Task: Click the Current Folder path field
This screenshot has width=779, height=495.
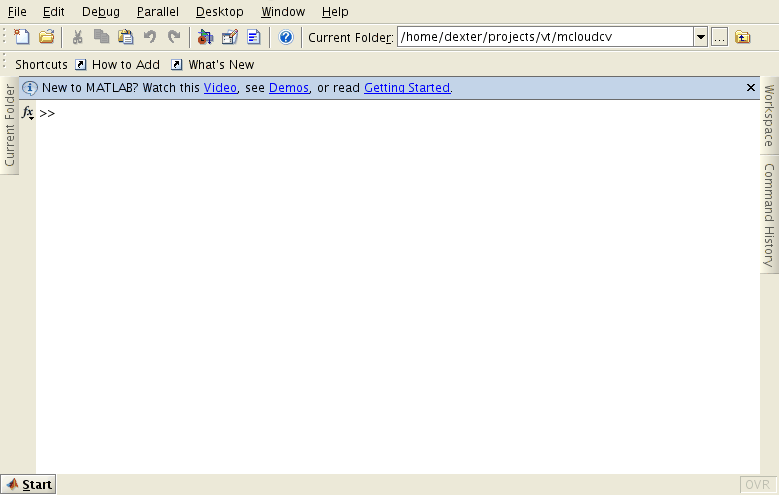Action: pyautogui.click(x=545, y=37)
